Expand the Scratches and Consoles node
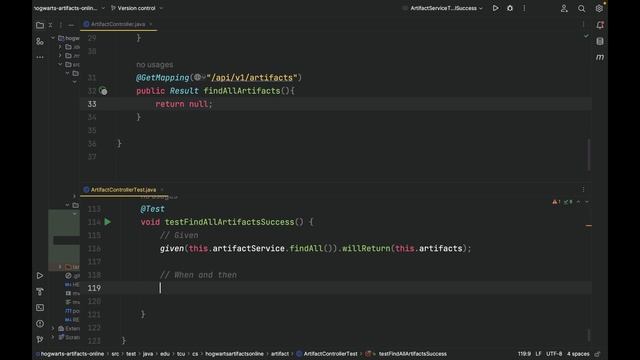The height and width of the screenshot is (360, 640). (53, 337)
